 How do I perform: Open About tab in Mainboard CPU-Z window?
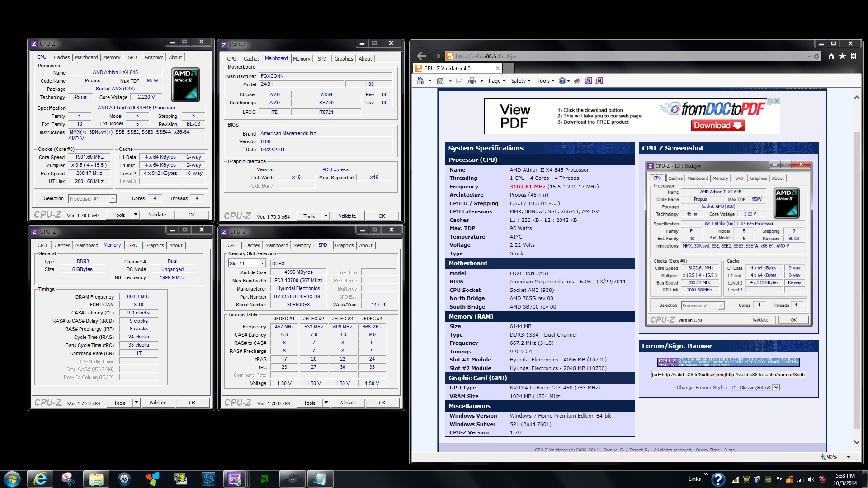pos(365,59)
